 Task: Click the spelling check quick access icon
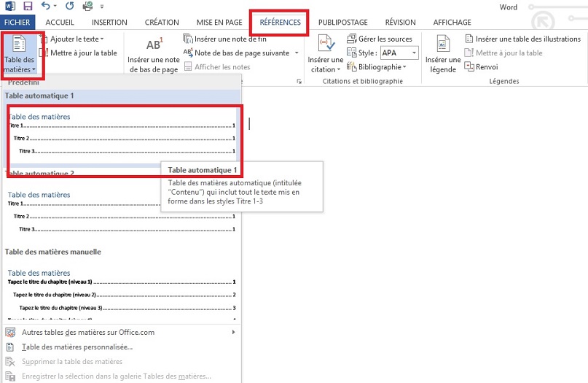coord(87,6)
